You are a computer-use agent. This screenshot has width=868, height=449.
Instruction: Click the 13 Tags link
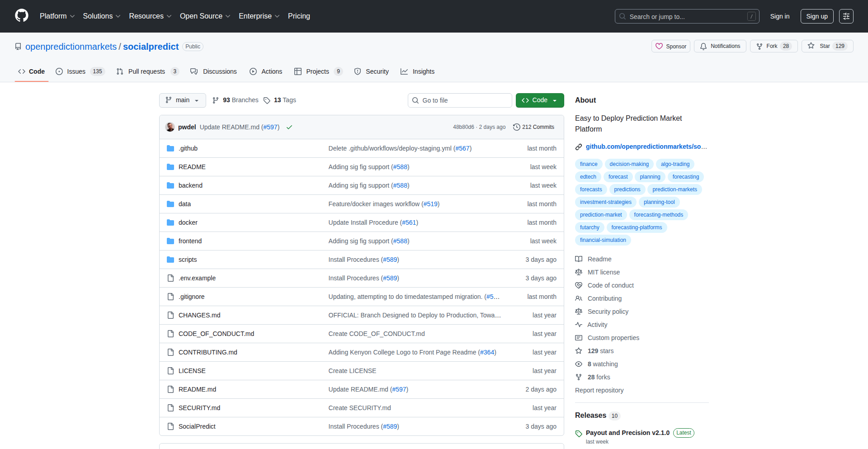pos(280,100)
